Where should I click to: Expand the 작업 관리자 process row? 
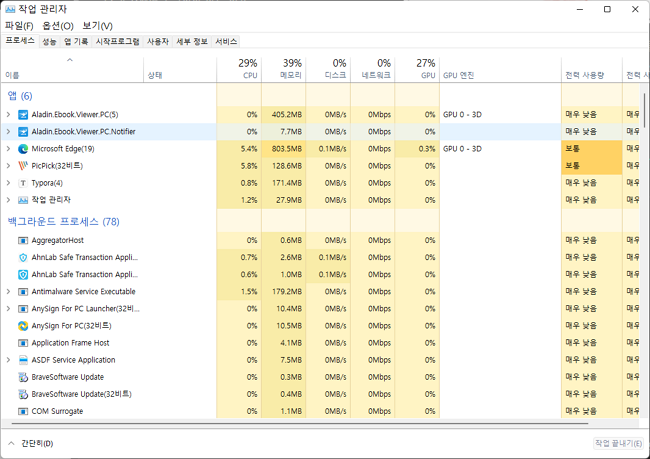8,200
